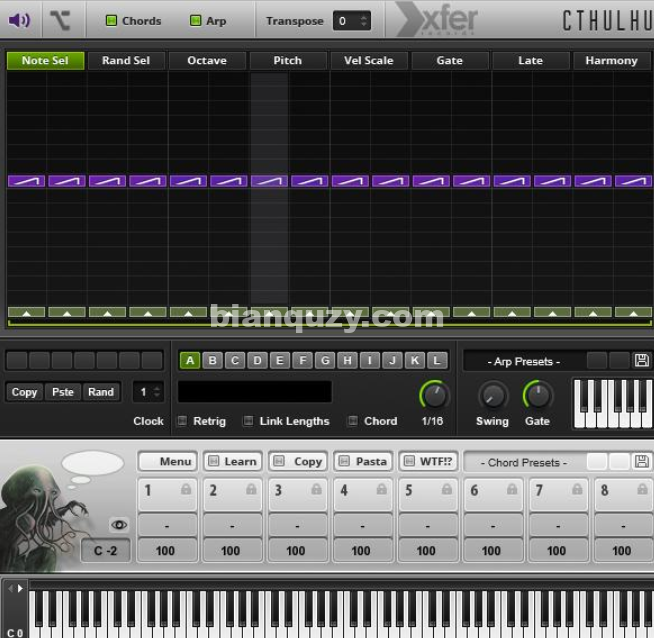
Task: Switch to the Rand Sel tab
Action: point(126,60)
